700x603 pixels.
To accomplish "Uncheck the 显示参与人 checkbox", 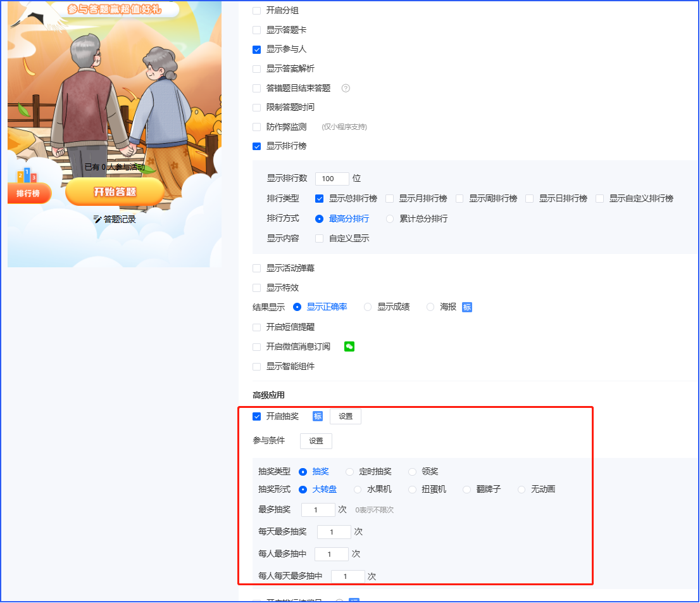I will coord(257,49).
